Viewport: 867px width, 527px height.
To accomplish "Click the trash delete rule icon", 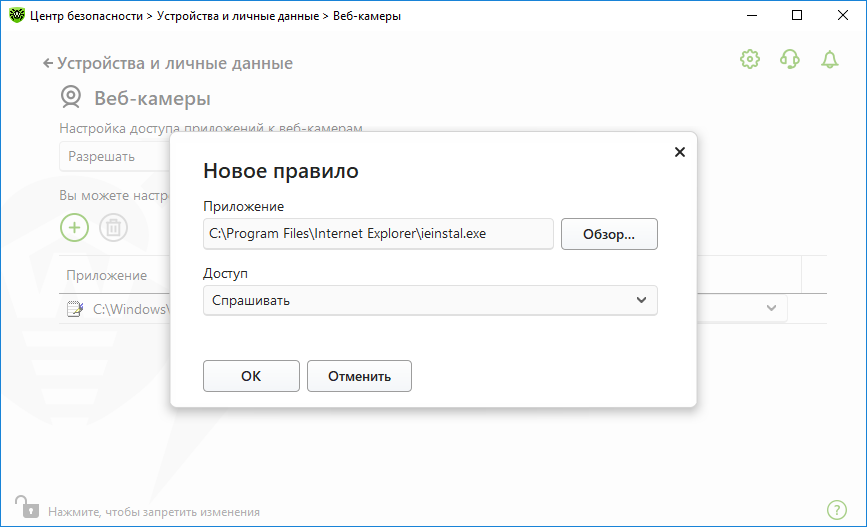I will (113, 227).
